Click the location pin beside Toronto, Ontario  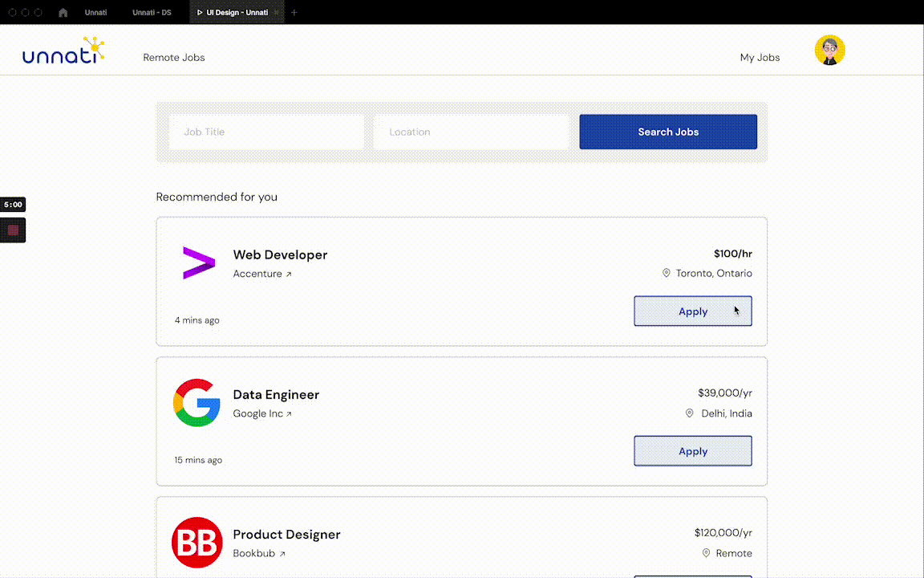(x=666, y=273)
